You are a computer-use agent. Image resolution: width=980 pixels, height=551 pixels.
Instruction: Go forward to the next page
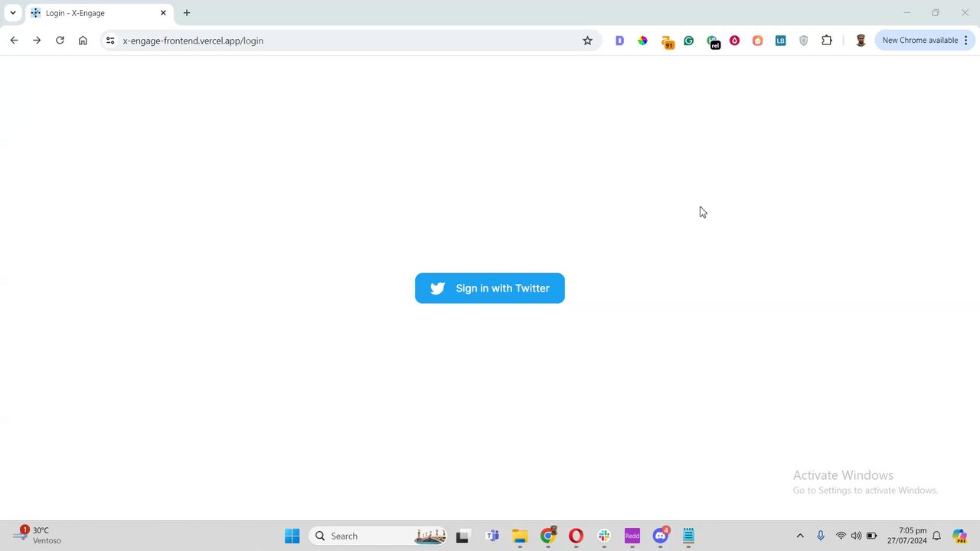pos(37,41)
